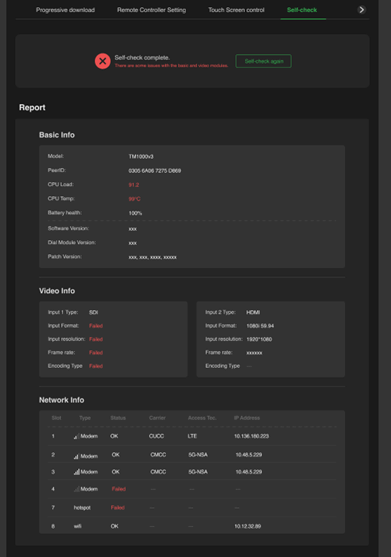Click Battery health value 100%
The height and width of the screenshot is (557, 391).
[x=135, y=213]
